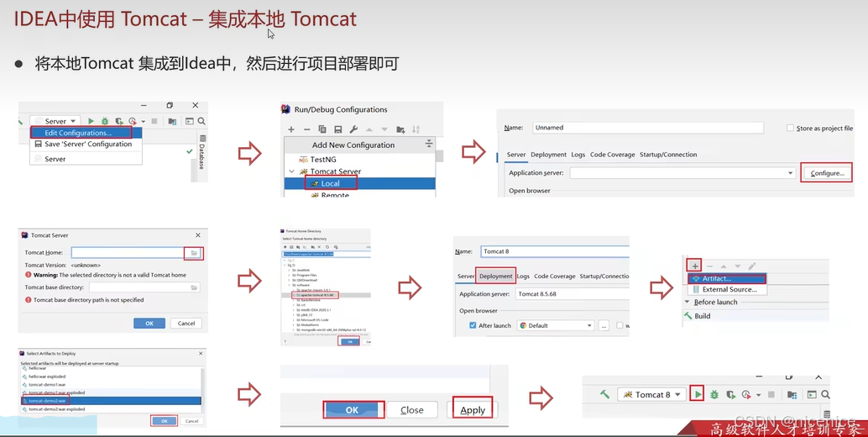Open the Code Coverage tab in Unnamed config

[612, 155]
